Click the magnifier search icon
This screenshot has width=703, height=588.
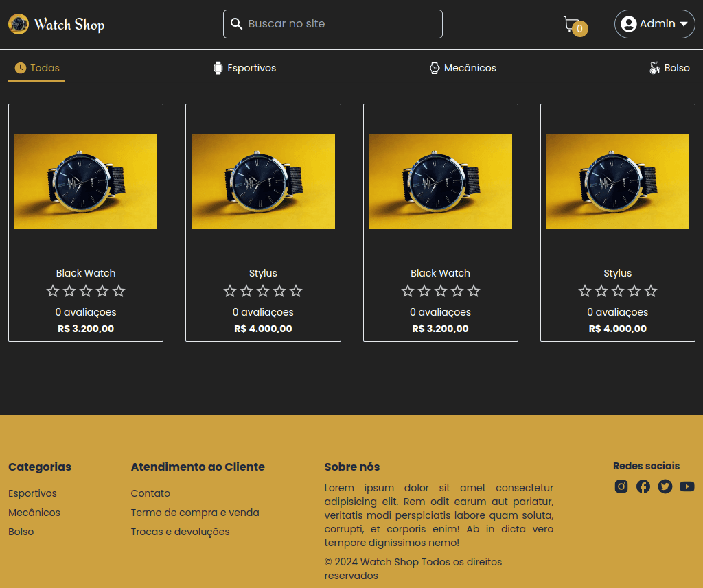[236, 24]
